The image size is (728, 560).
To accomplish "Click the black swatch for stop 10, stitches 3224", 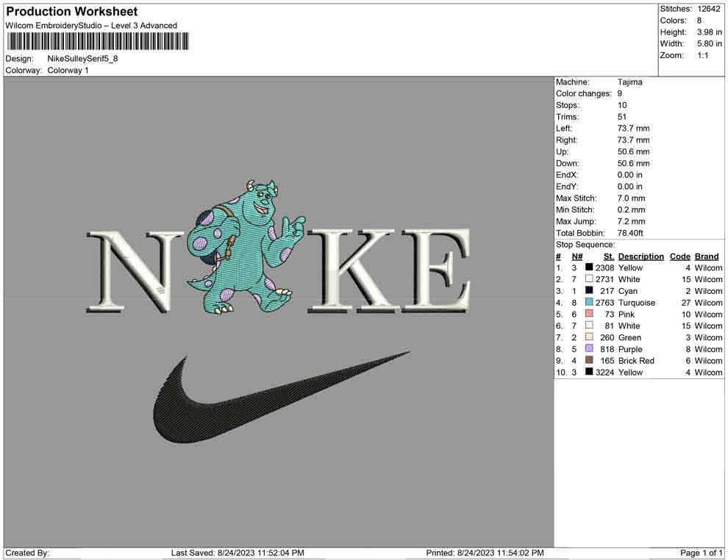I will click(589, 372).
